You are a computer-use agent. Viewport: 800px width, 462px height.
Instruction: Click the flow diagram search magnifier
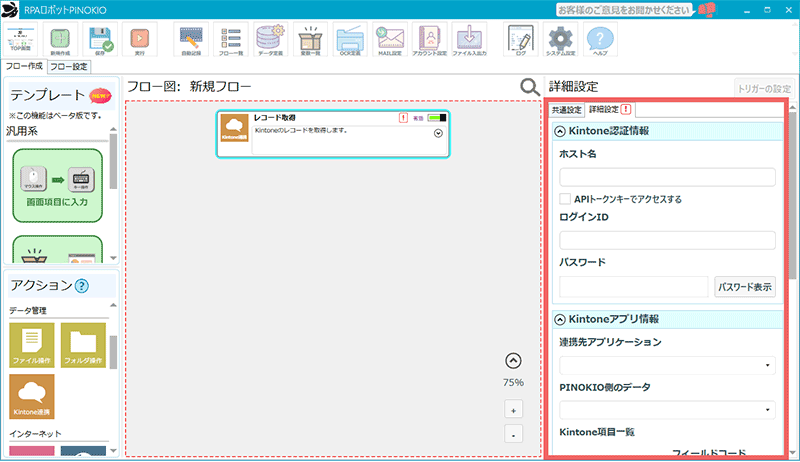tap(530, 87)
